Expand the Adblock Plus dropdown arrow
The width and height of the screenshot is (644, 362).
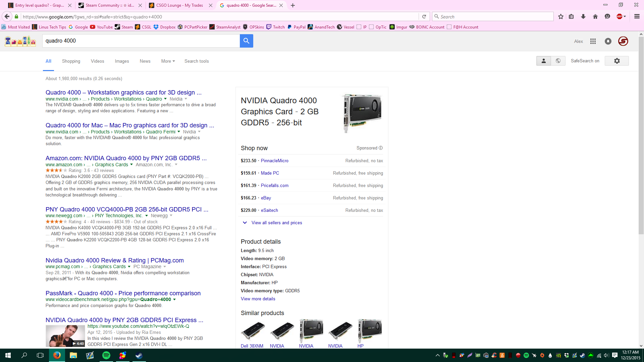(x=625, y=16)
